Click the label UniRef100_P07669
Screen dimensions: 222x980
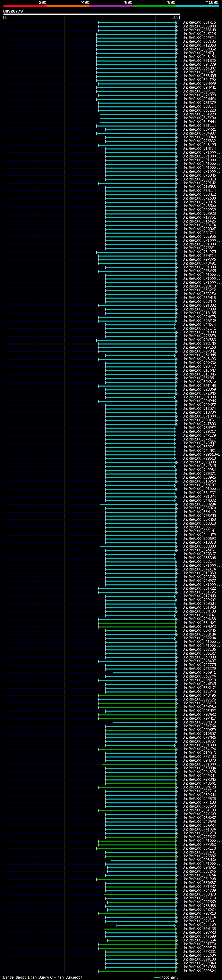tap(199, 902)
